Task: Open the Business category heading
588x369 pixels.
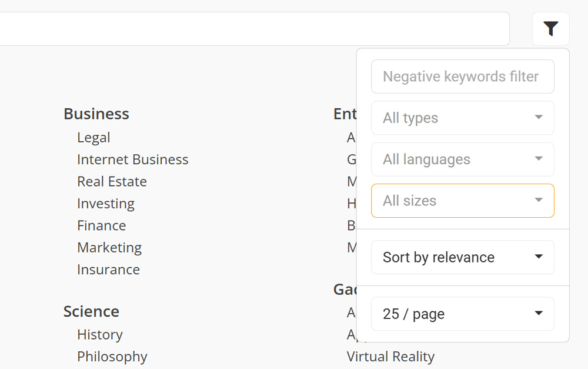Action: pyautogui.click(x=96, y=114)
